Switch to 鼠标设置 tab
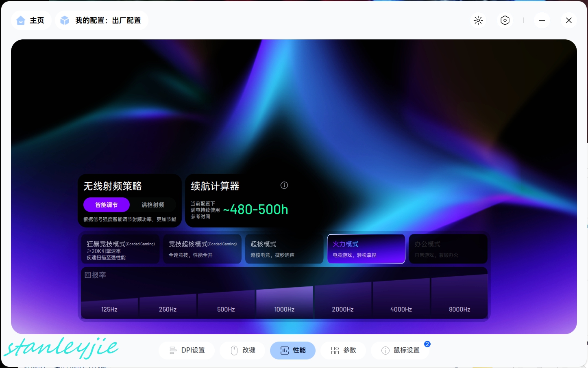The width and height of the screenshot is (588, 368). (x=400, y=350)
